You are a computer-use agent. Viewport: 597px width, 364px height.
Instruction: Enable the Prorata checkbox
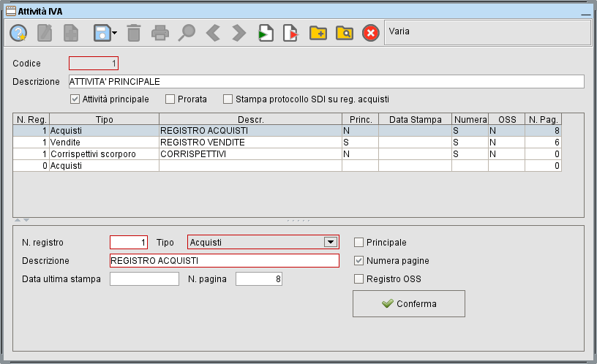tap(170, 99)
